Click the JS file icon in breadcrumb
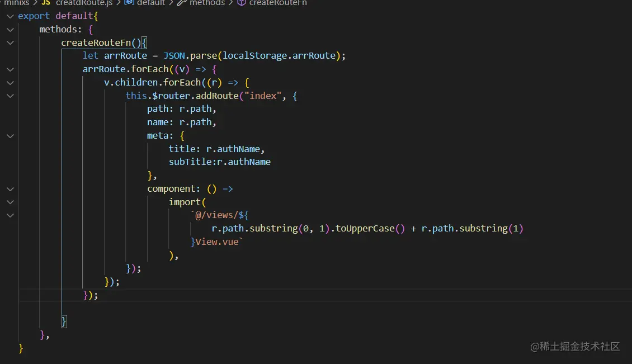Image resolution: width=632 pixels, height=364 pixels. [46, 3]
